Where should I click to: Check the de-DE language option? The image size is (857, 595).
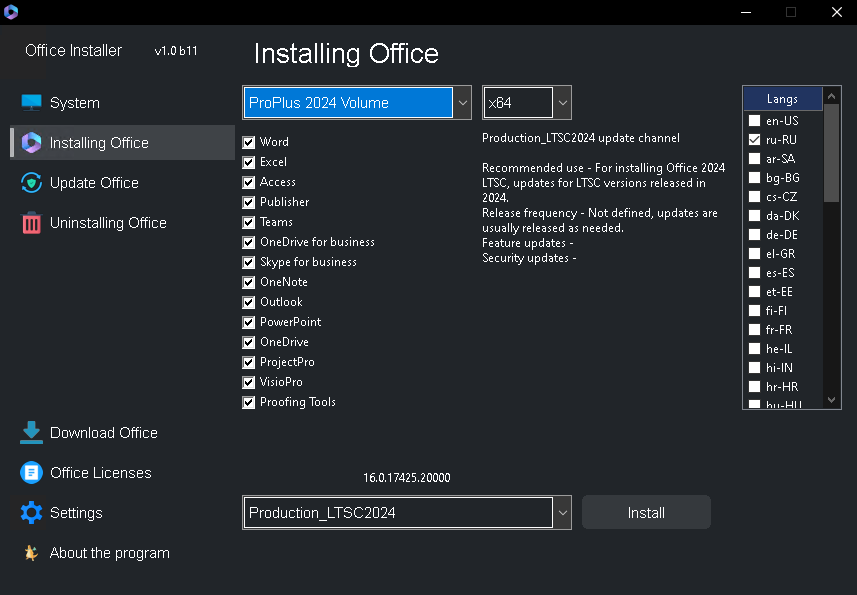[754, 234]
